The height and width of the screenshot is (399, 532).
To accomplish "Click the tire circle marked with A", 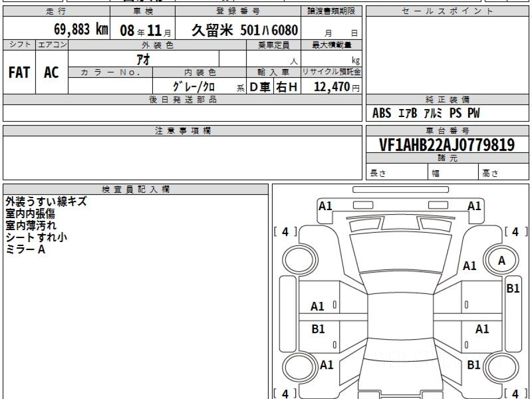I will click(x=501, y=261).
